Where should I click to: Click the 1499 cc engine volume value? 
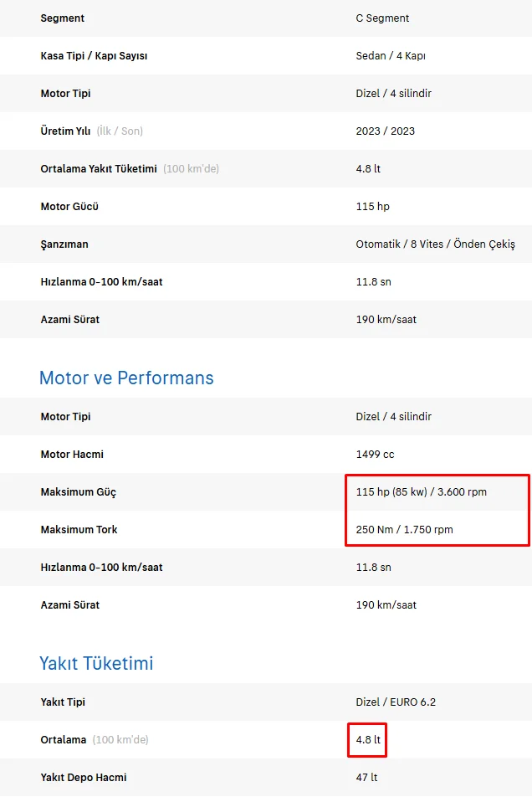pyautogui.click(x=375, y=455)
